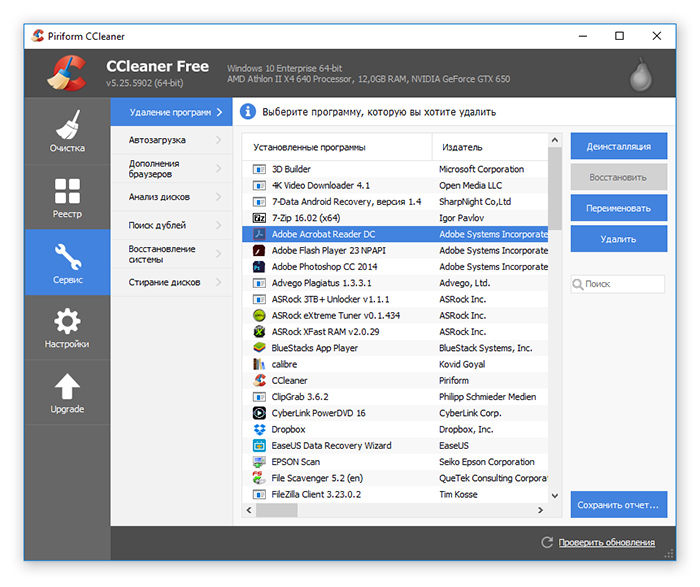
Task: Click the vertical scrollbar down arrow
Action: coord(555,495)
